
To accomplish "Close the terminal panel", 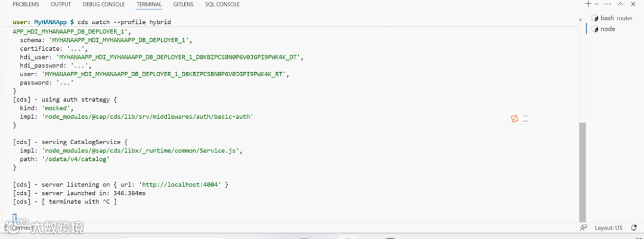I will coord(633,4).
